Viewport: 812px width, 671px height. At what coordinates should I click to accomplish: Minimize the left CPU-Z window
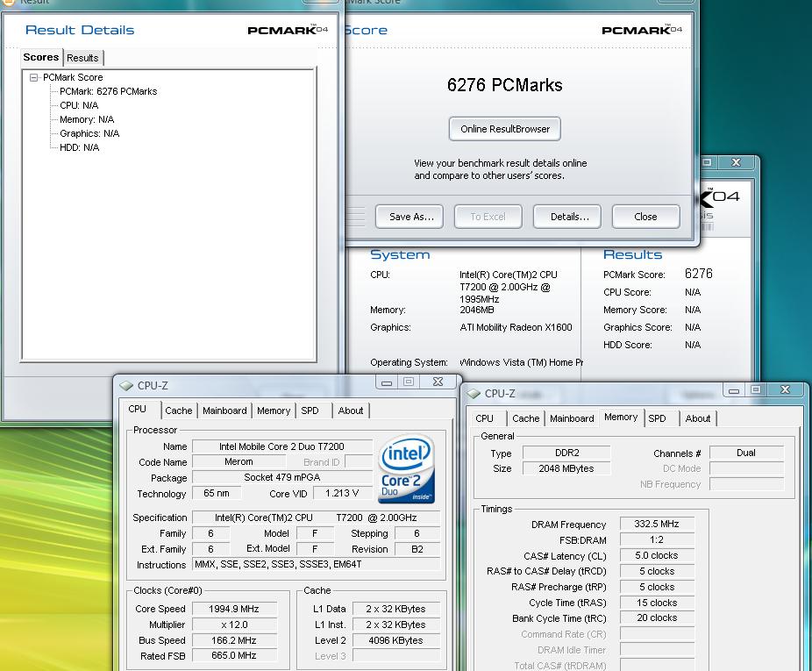pos(387,382)
